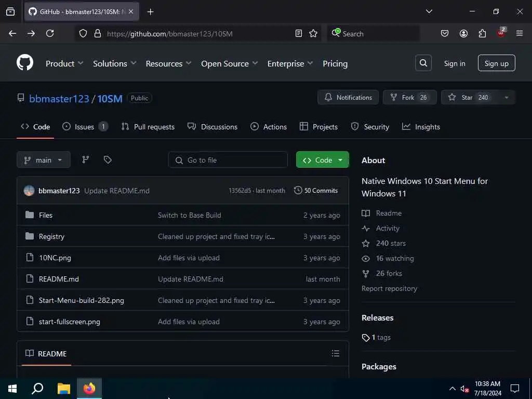Go back with the browser back arrow
The image size is (532, 399).
(12, 34)
